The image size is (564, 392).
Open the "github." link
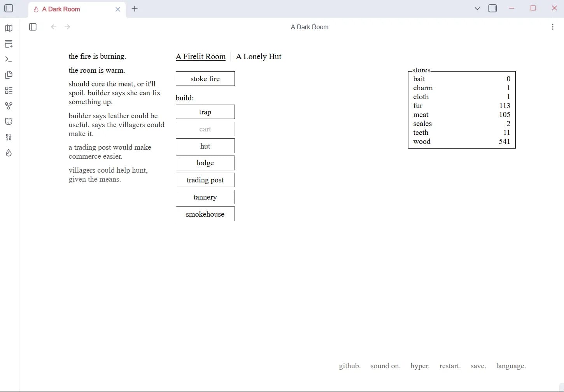pos(350,366)
